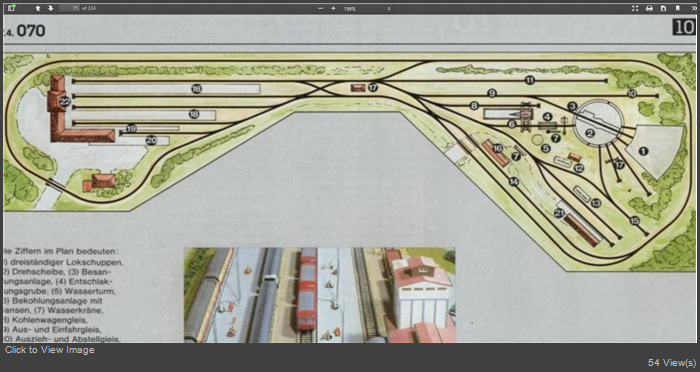Print the document

(650, 8)
